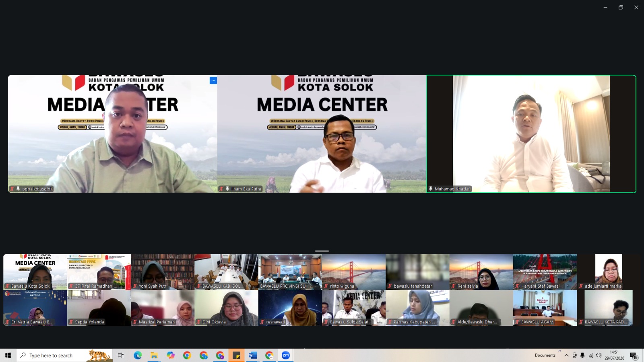The width and height of the screenshot is (644, 362).
Task: Restore down the Zoom meeting window
Action: point(621,7)
